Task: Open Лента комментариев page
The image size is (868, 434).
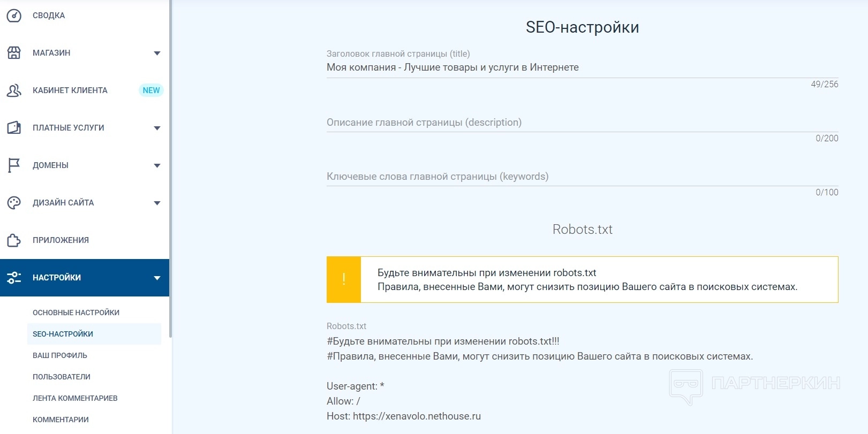Action: click(x=75, y=398)
